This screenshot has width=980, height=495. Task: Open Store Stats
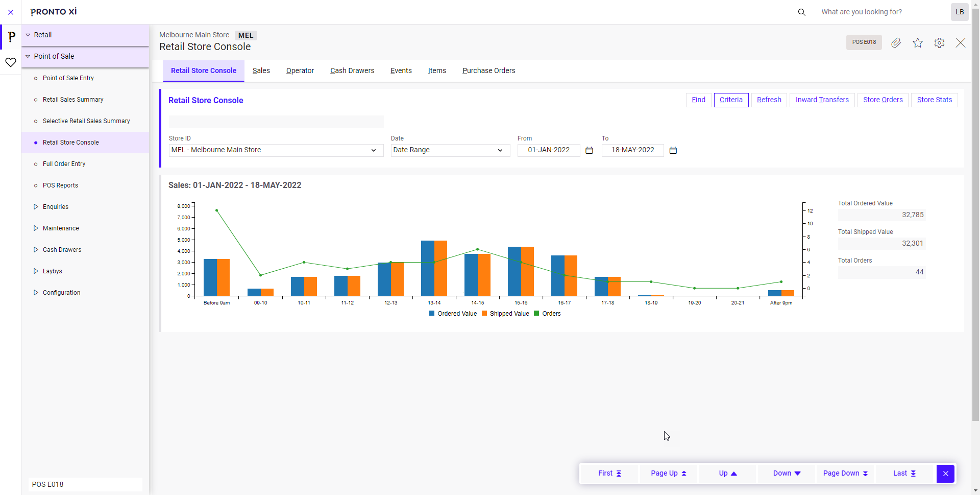pos(934,100)
